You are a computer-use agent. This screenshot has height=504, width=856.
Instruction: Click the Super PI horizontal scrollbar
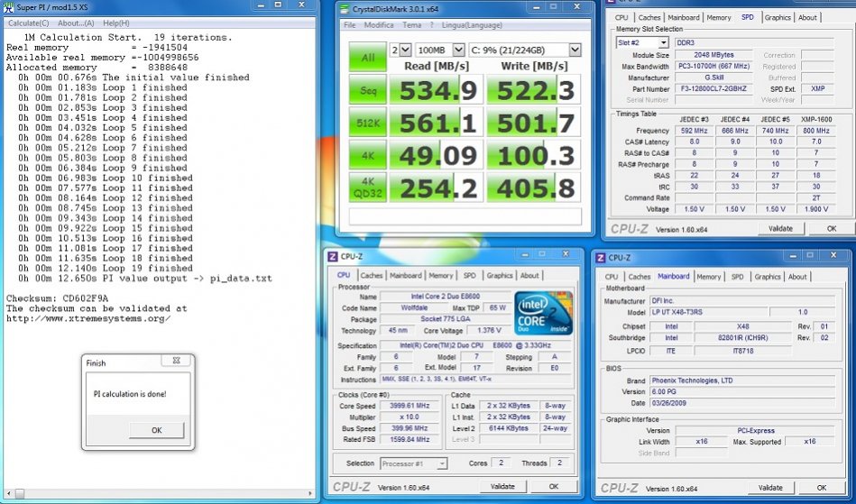pos(159,493)
